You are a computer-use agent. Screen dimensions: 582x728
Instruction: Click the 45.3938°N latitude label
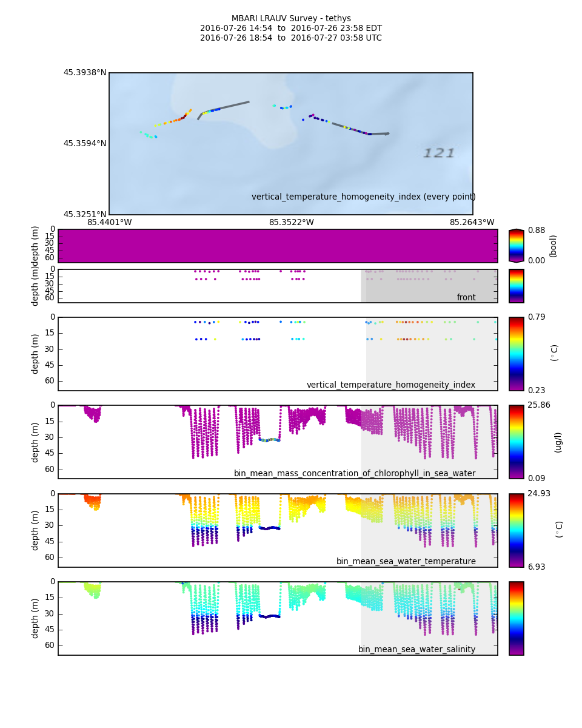click(85, 72)
